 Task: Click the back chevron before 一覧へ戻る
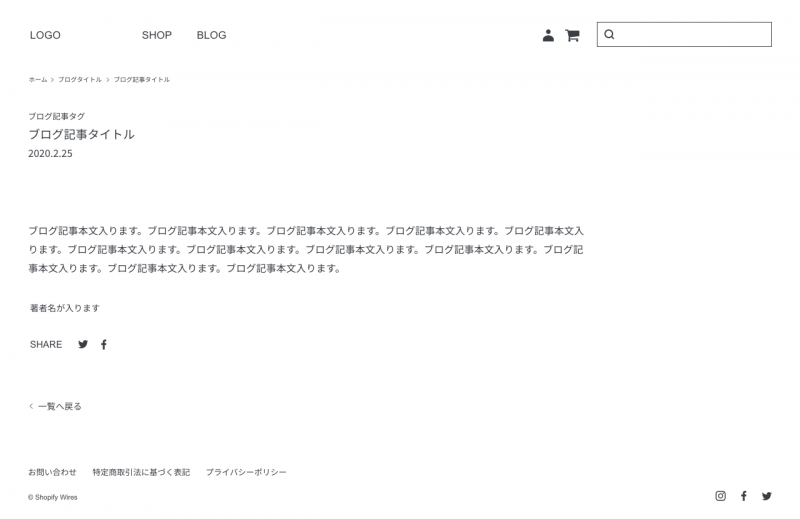coord(31,406)
